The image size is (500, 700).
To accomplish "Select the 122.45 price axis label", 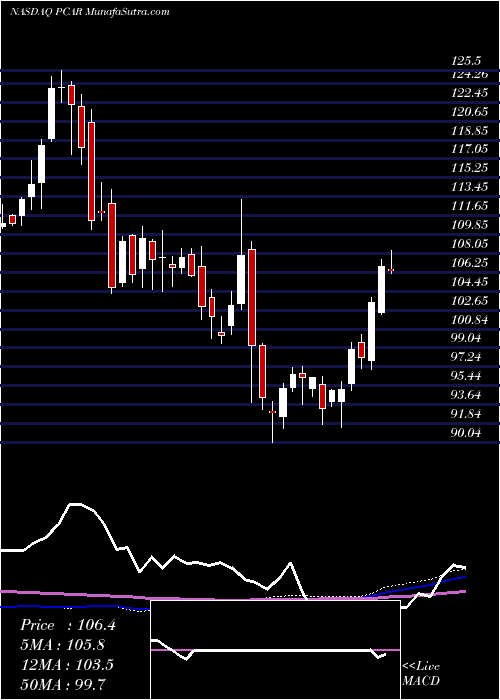I will click(x=470, y=93).
